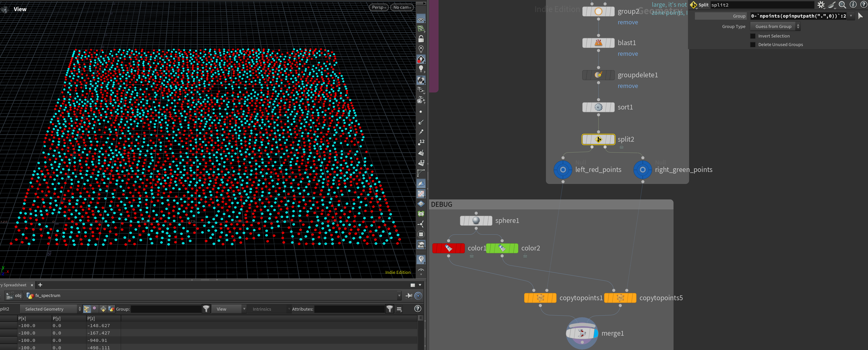
Task: Enable Delete Unused Groups checkbox
Action: coord(753,44)
